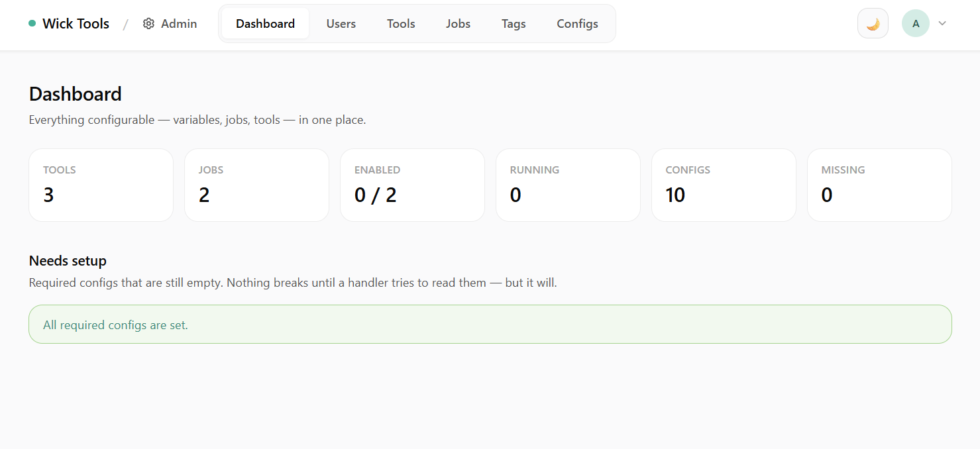
Task: Click the breadcrumb separator after Wick Tools
Action: point(125,23)
